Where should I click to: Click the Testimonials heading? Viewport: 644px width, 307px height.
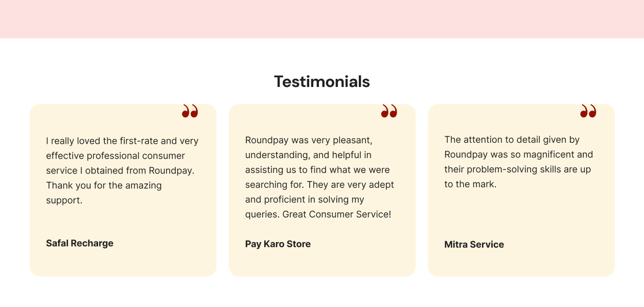pos(321,81)
